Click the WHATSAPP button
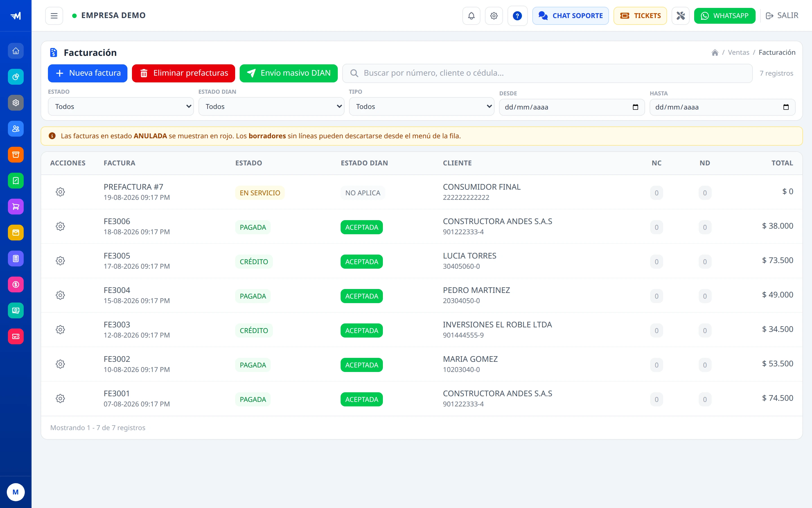The height and width of the screenshot is (508, 812). tap(725, 16)
